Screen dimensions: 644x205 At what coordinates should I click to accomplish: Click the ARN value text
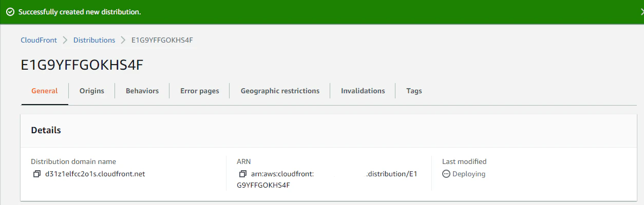point(327,179)
